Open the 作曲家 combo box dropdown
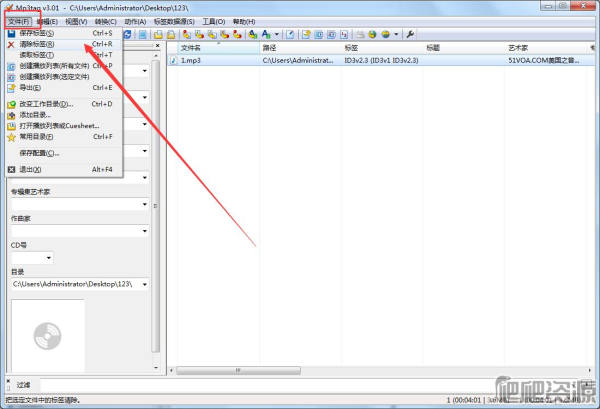 coord(146,231)
